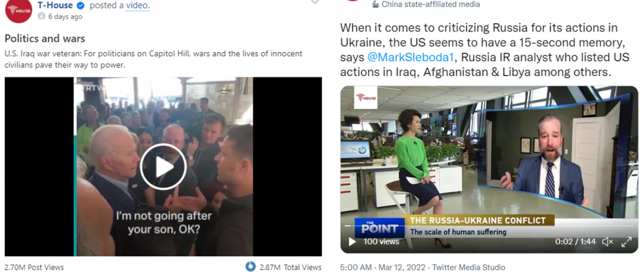
Task: Open the "6 days ago" timestamp
Action: click(x=65, y=16)
